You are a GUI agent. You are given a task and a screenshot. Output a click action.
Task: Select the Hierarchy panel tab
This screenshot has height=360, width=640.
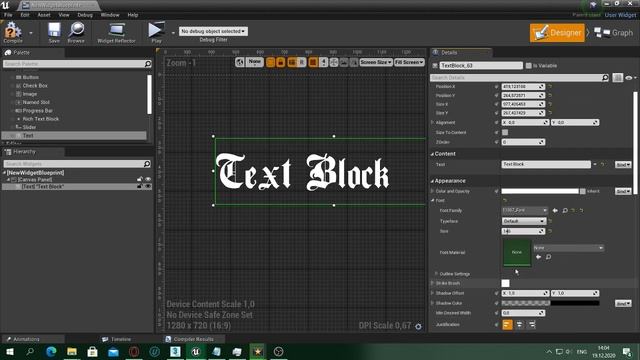click(24, 152)
